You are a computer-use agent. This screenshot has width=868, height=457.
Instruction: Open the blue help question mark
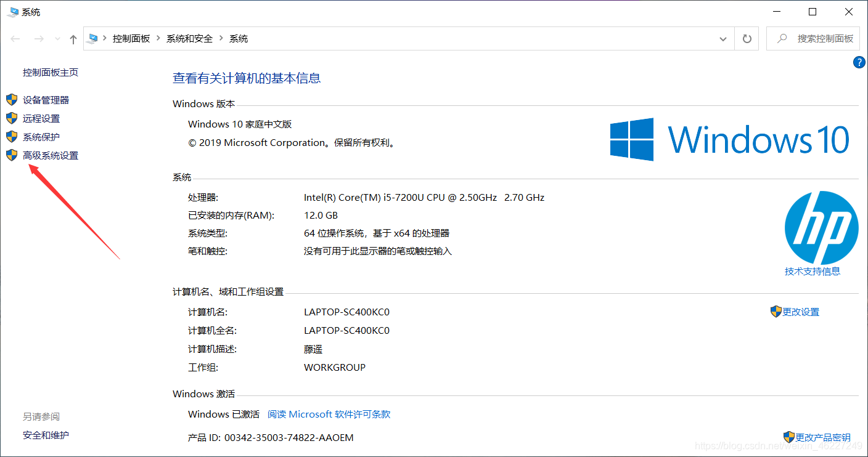click(859, 62)
